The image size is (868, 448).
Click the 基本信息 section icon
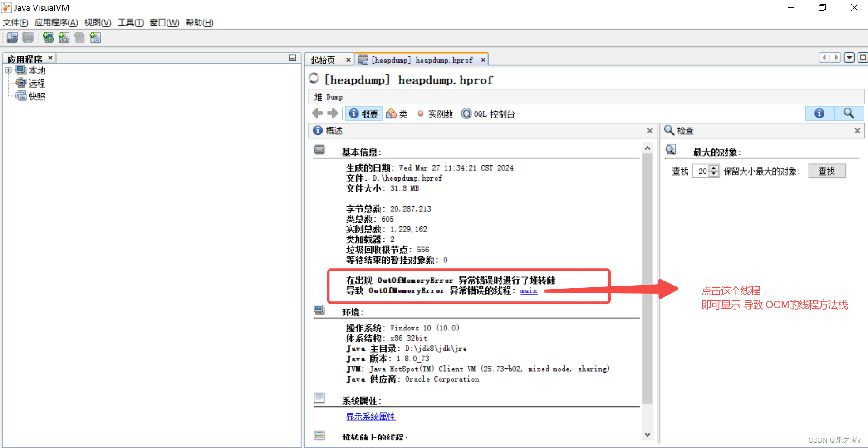(319, 149)
